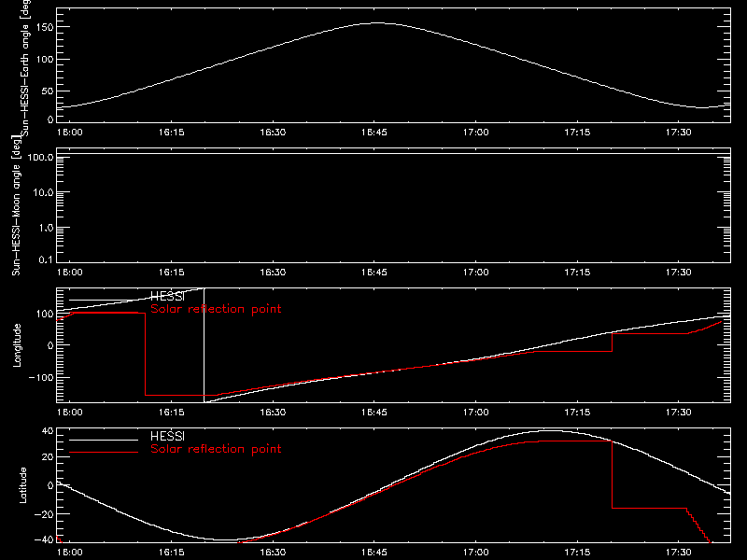
Task: Click the 150 tick on Earth angle plot
Action: tap(45, 27)
